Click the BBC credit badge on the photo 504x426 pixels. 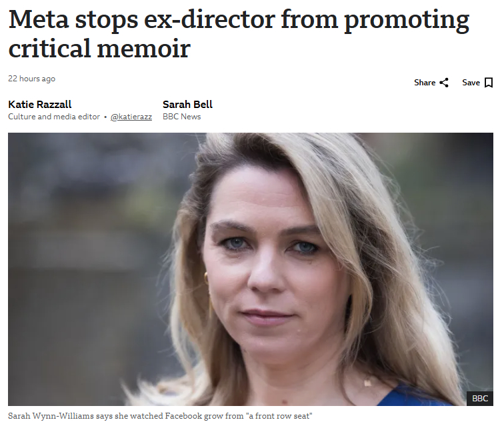click(479, 399)
